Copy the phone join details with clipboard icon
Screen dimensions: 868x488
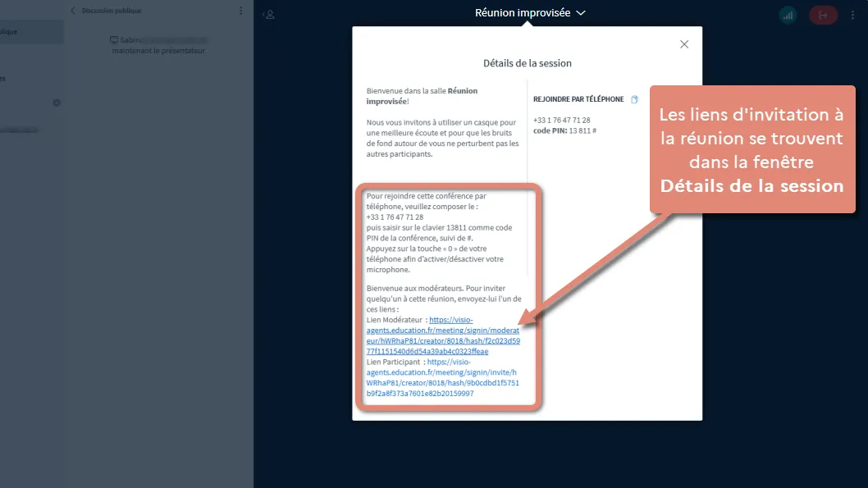[x=634, y=99]
